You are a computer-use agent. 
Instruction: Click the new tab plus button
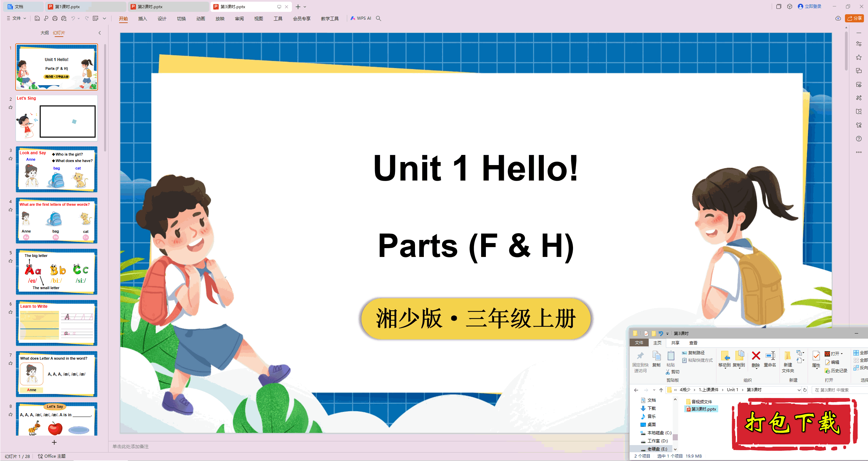pyautogui.click(x=298, y=7)
